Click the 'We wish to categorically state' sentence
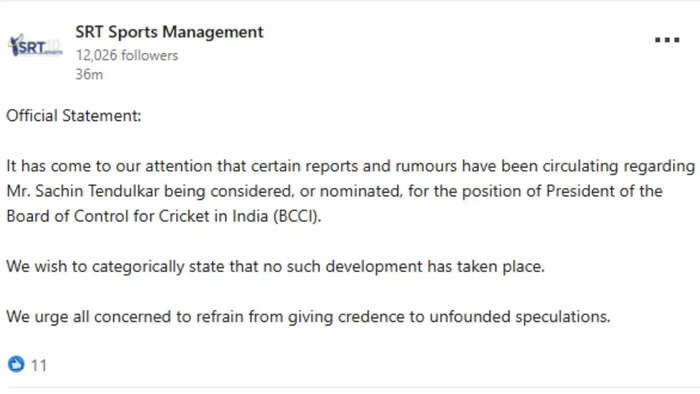This screenshot has height=394, width=700. click(x=275, y=267)
